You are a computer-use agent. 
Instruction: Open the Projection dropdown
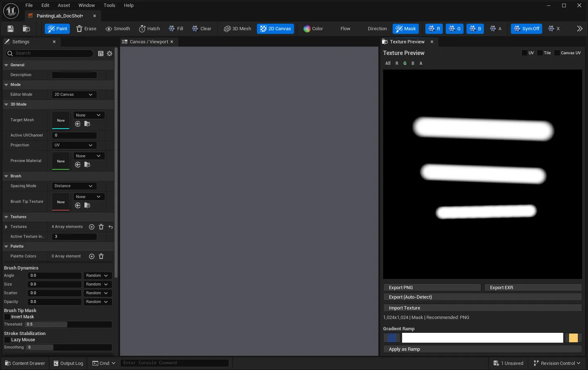[74, 145]
